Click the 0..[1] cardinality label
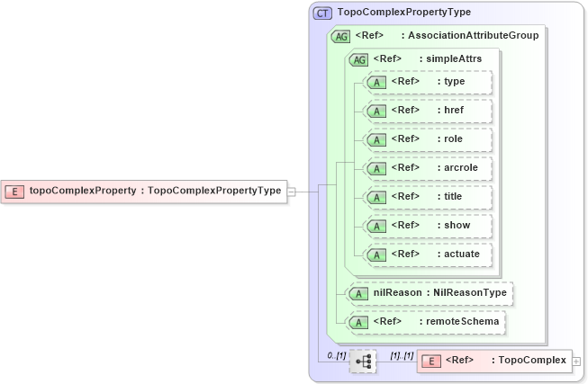 [x=337, y=355]
